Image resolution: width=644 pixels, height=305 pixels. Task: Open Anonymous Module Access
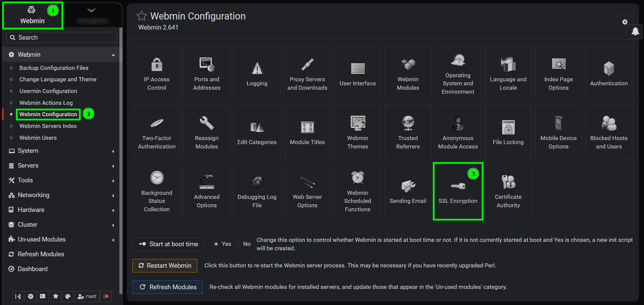pos(458,132)
